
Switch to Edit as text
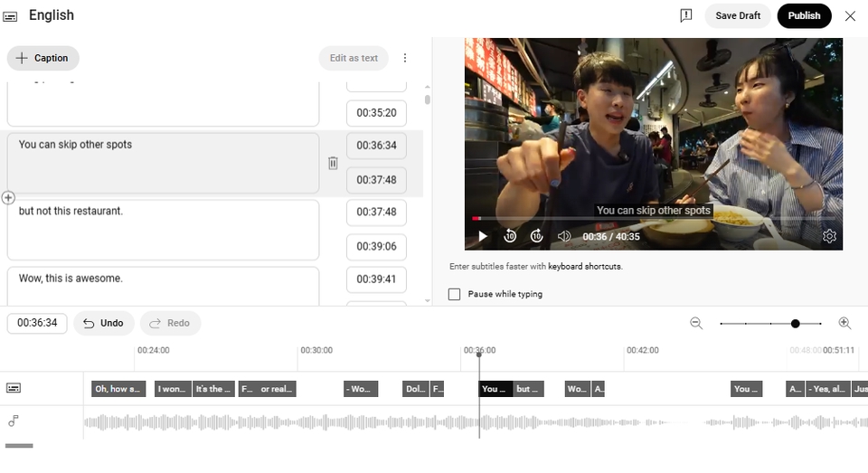[354, 58]
